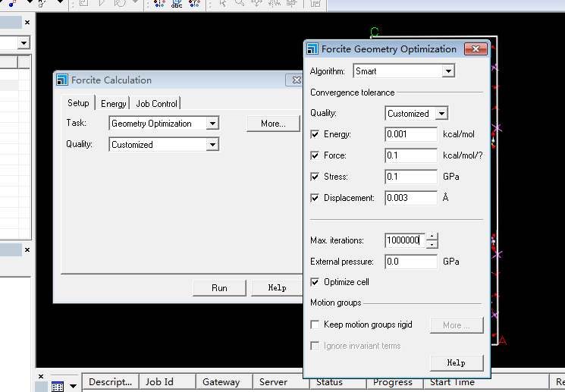Click the External pressure field 0.0
This screenshot has height=392, width=565.
(411, 262)
